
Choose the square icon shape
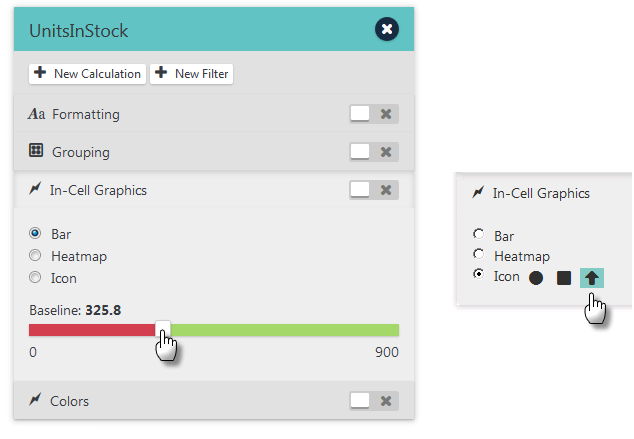pos(564,278)
